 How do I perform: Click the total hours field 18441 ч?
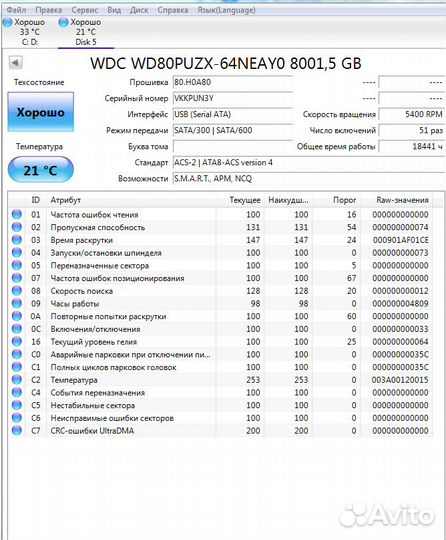click(412, 147)
